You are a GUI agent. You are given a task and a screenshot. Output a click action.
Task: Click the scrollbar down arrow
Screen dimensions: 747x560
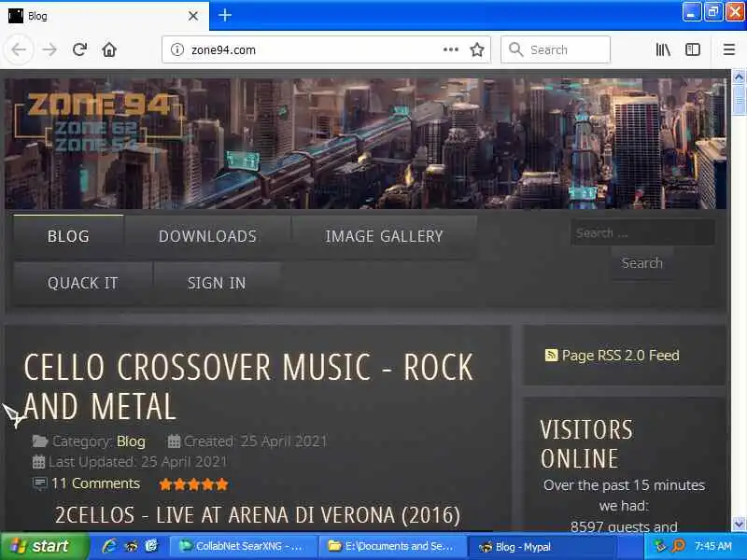(x=739, y=525)
